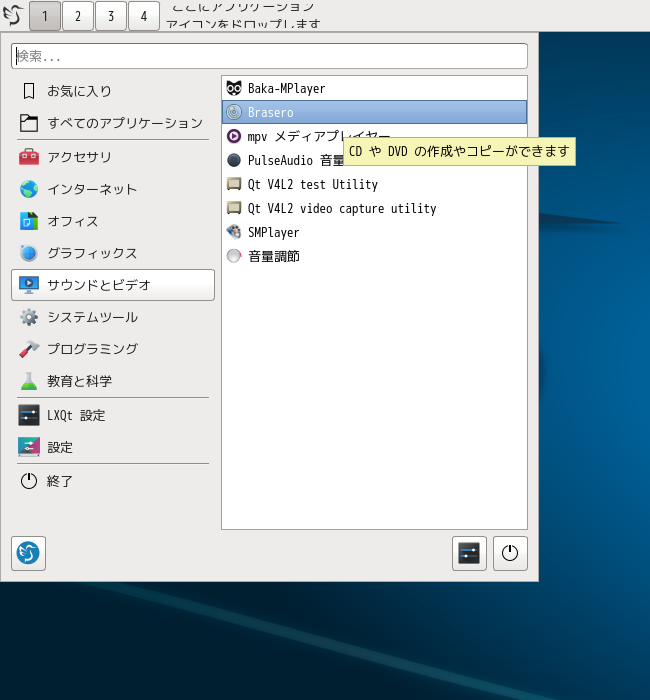Click the SMPlayer film icon
Image resolution: width=650 pixels, height=700 pixels.
click(x=234, y=232)
